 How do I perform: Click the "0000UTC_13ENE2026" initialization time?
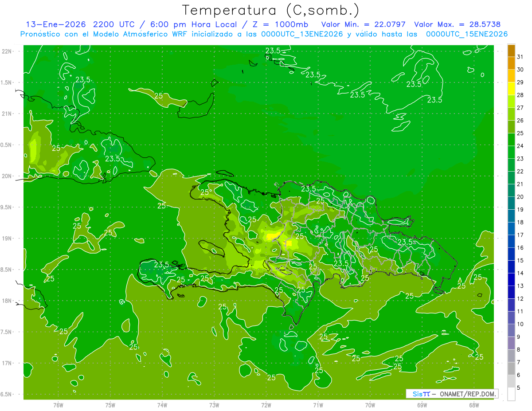(x=302, y=34)
